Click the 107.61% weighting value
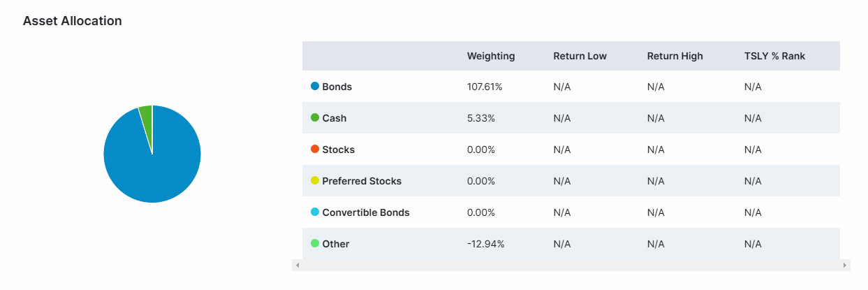This screenshot has height=290, width=868. click(x=485, y=87)
